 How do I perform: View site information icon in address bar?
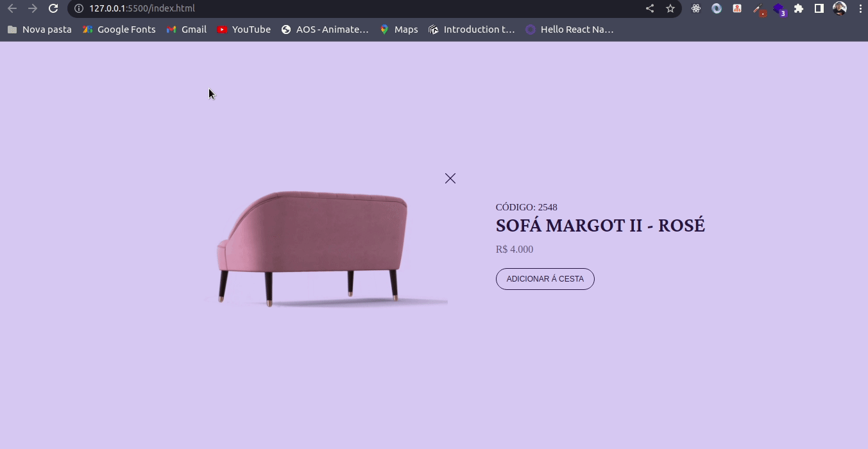point(79,8)
